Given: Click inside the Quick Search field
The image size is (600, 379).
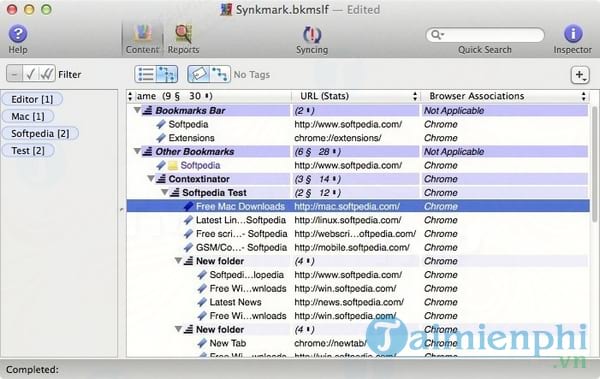Looking at the screenshot, I should click(485, 35).
